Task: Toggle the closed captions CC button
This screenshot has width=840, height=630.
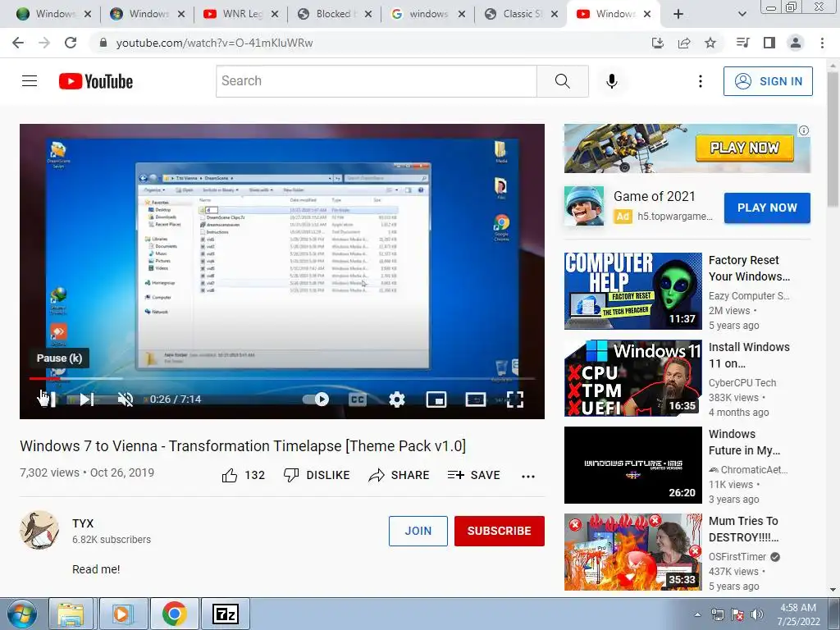Action: (x=358, y=399)
